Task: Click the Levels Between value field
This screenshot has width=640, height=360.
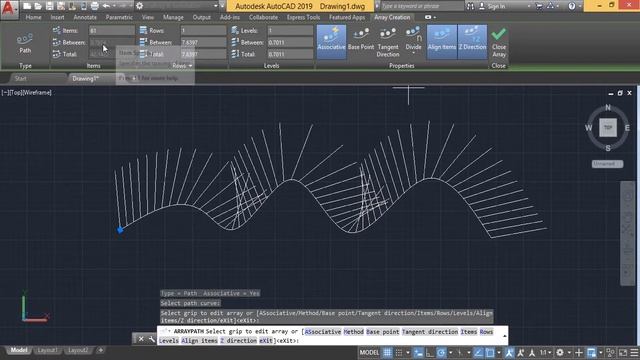Action: [290, 42]
